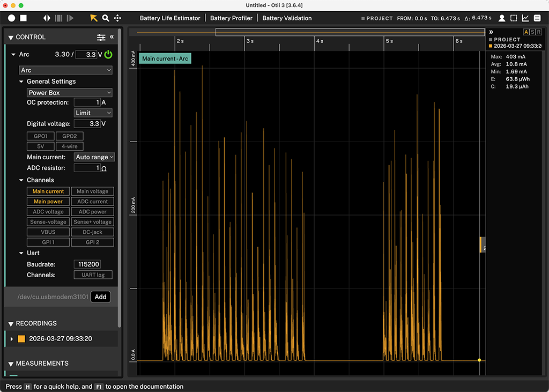549x392 pixels.
Task: Stop recording with the square button
Action: tap(24, 18)
